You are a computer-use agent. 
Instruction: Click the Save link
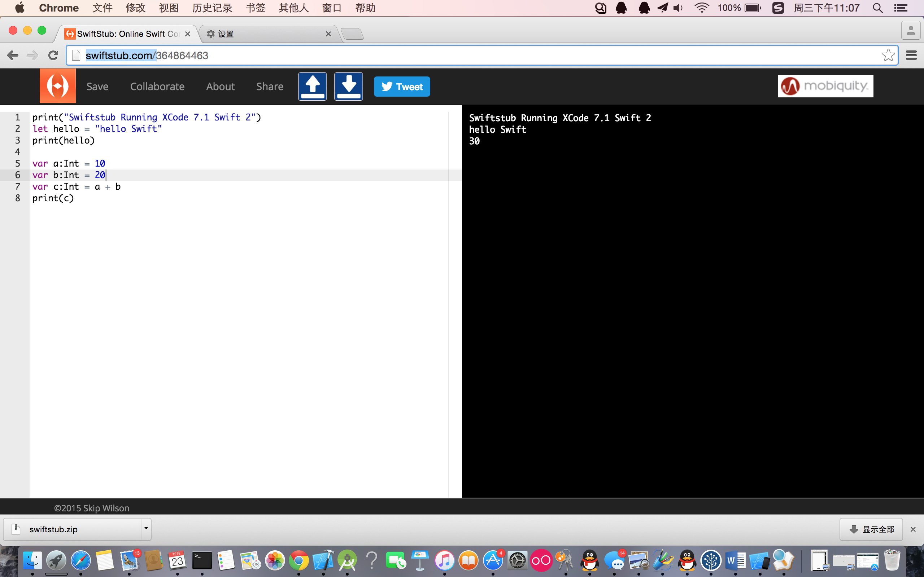pyautogui.click(x=97, y=86)
